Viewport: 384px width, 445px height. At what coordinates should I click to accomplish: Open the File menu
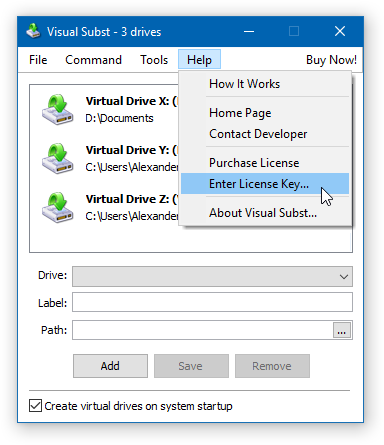38,60
